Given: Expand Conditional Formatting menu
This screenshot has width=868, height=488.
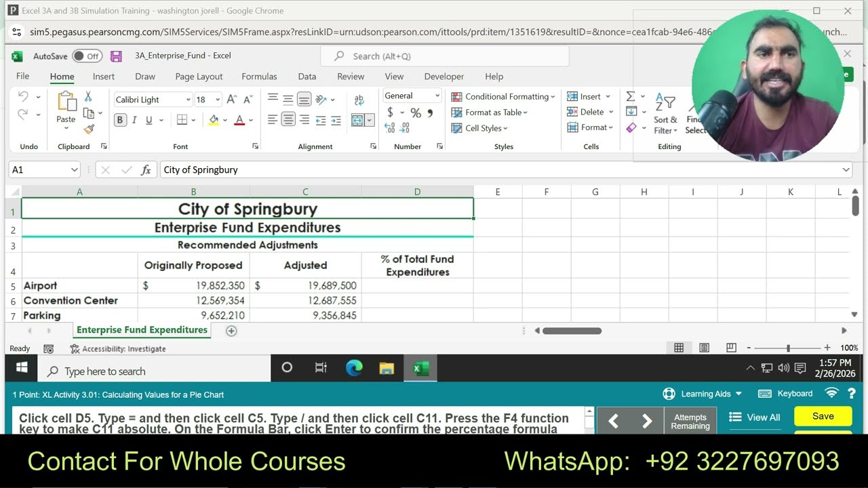Looking at the screenshot, I should 503,96.
